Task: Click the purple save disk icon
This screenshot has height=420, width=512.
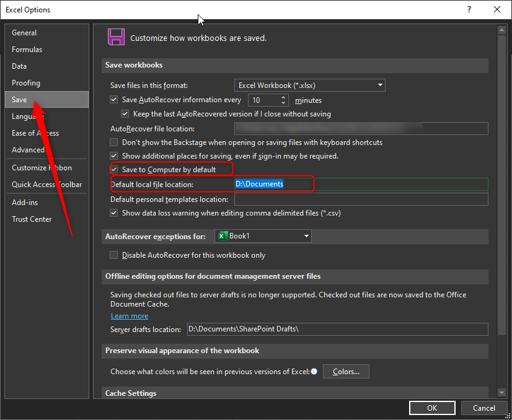Action: tap(116, 37)
